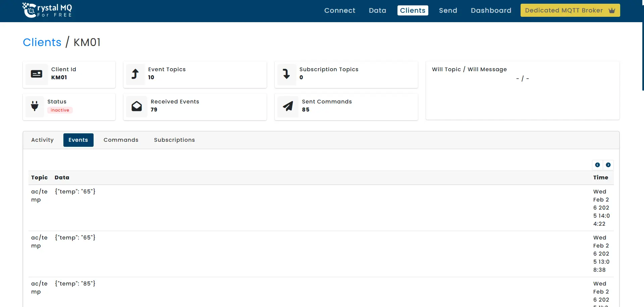The height and width of the screenshot is (307, 644).
Task: Click the Event Topics count 10
Action: pyautogui.click(x=151, y=78)
